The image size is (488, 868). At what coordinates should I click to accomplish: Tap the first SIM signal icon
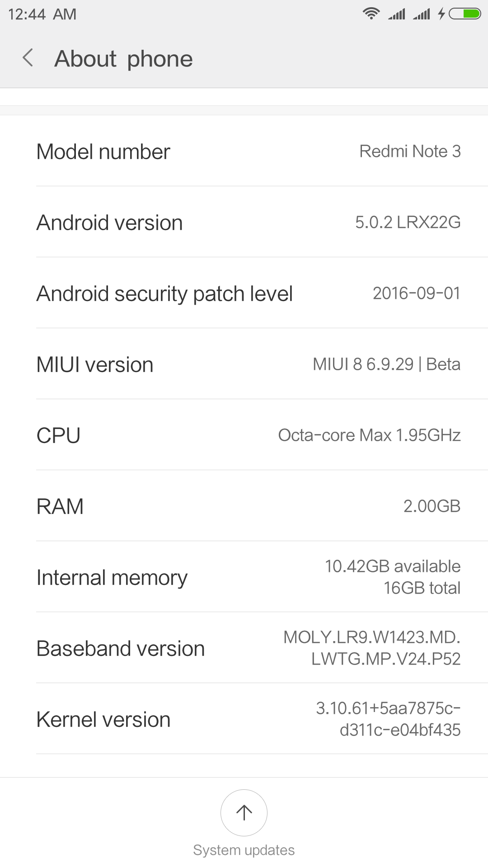397,14
